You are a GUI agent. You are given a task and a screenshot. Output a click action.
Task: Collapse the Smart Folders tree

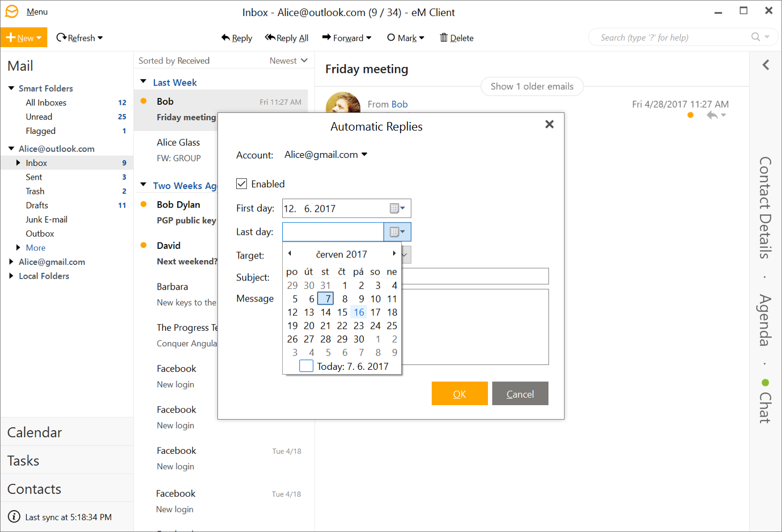point(11,88)
